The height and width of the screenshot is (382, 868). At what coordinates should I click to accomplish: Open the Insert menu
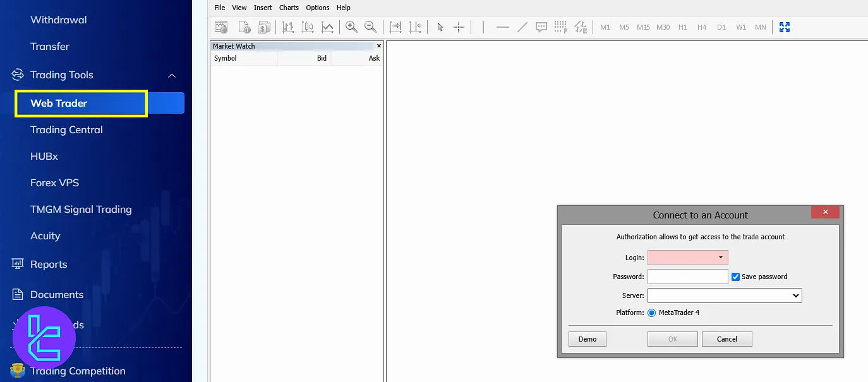click(263, 8)
